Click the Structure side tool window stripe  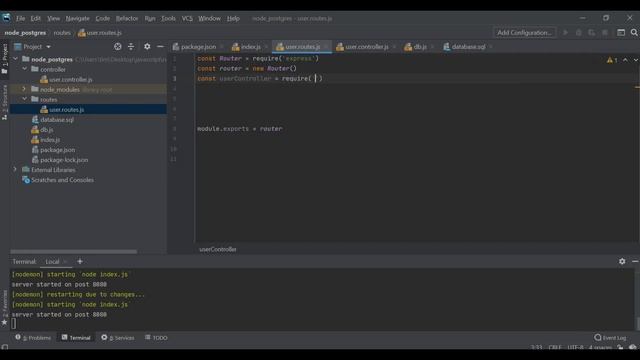click(4, 102)
